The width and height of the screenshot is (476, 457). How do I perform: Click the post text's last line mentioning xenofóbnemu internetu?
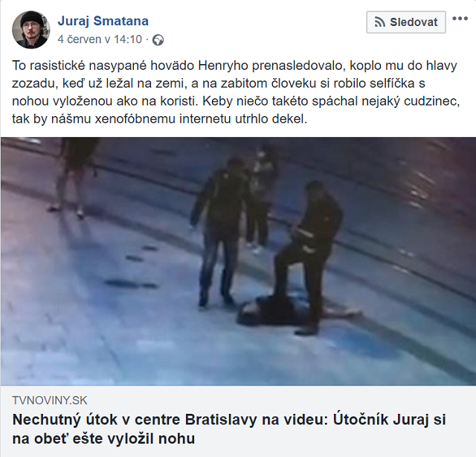coord(160,119)
